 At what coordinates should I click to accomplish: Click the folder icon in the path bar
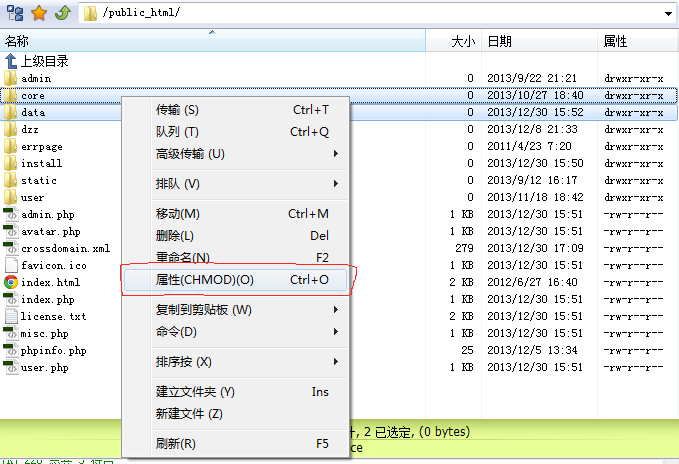pos(90,13)
